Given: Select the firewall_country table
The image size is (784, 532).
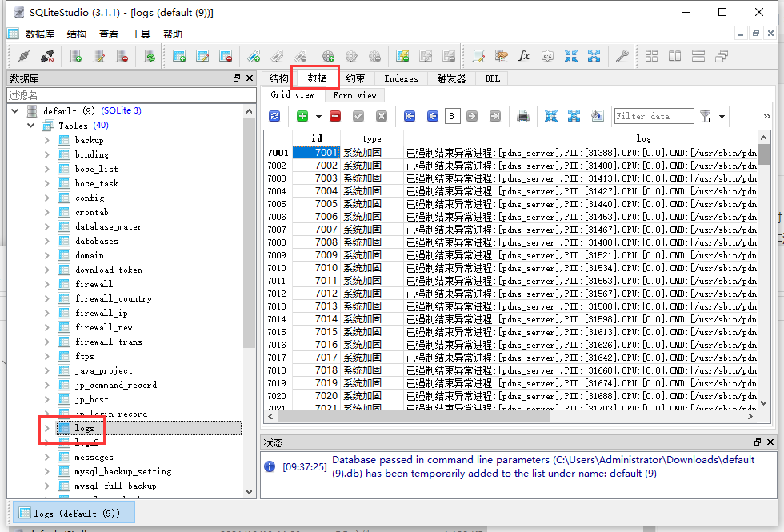Looking at the screenshot, I should [114, 298].
